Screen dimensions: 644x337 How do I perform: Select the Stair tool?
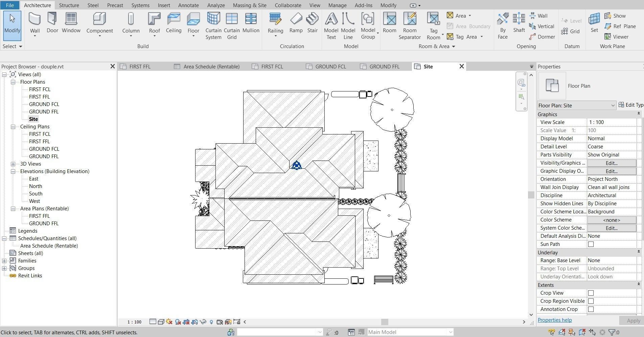312,23
